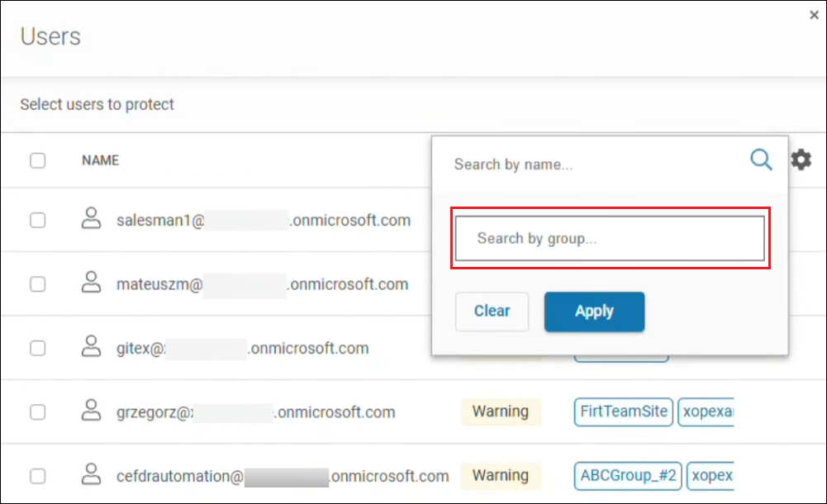The height and width of the screenshot is (504, 827).
Task: Open the ABCGroup_#2 group tag
Action: (627, 476)
